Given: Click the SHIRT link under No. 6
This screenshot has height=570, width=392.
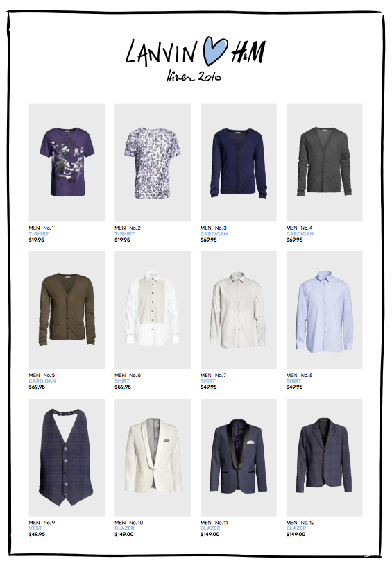Looking at the screenshot, I should pyautogui.click(x=122, y=381).
